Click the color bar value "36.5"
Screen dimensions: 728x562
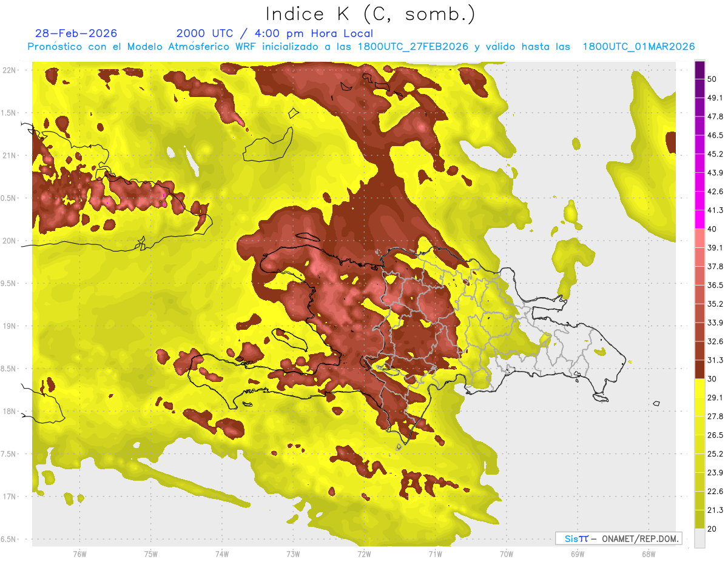click(x=715, y=285)
